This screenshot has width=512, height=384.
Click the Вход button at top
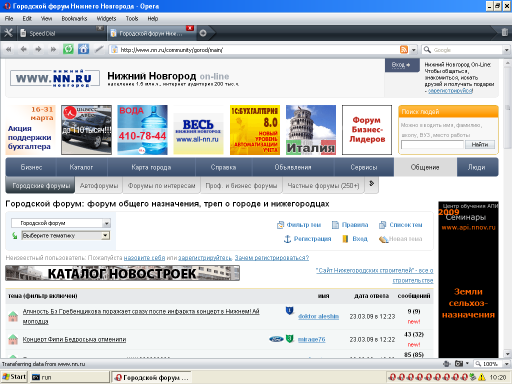pos(401,65)
